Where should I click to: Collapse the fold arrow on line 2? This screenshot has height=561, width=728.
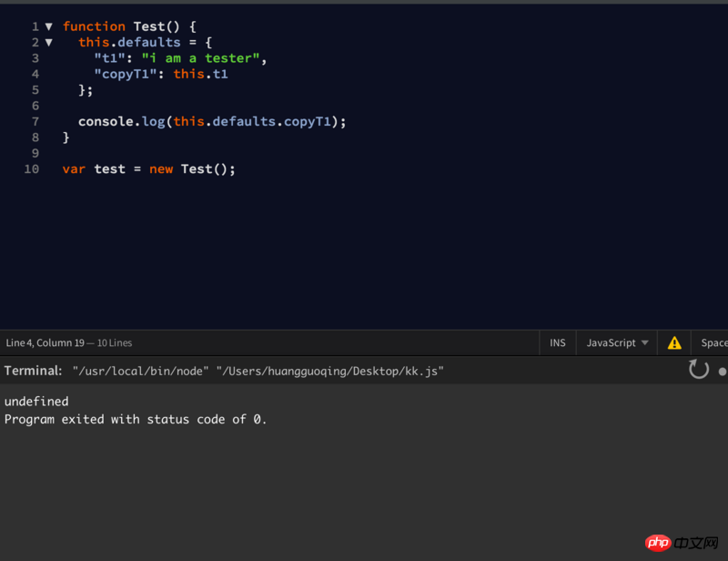coord(49,42)
